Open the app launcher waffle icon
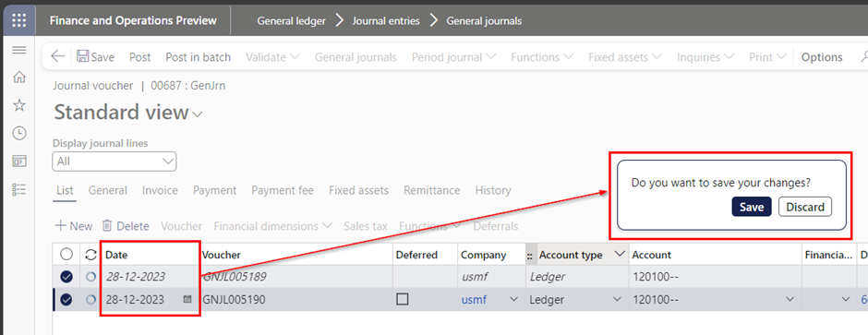 pyautogui.click(x=18, y=20)
